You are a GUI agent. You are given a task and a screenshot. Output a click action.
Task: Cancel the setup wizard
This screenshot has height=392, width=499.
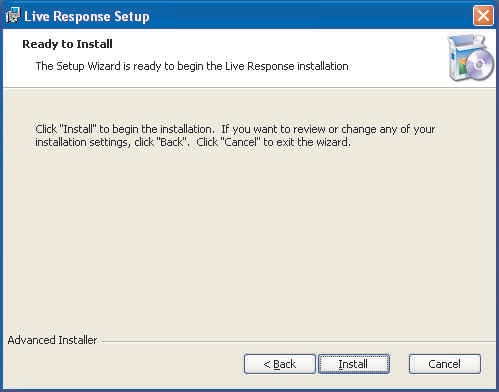(445, 364)
